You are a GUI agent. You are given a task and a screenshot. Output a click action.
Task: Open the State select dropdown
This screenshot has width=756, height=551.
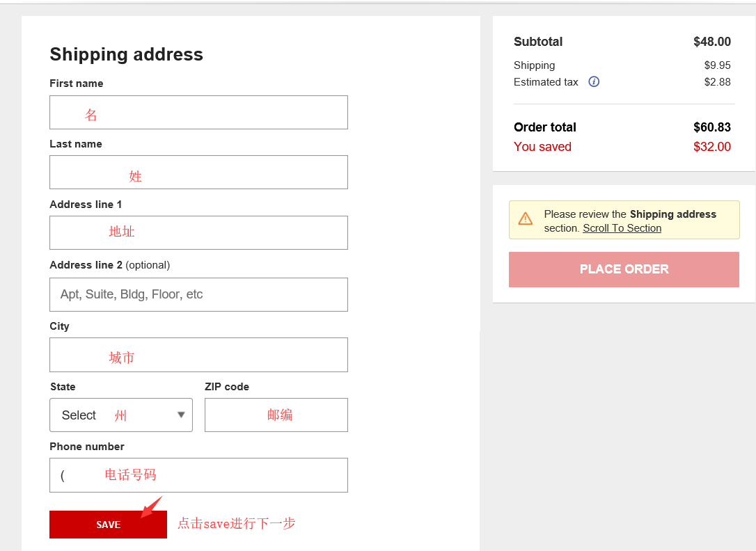coord(121,415)
